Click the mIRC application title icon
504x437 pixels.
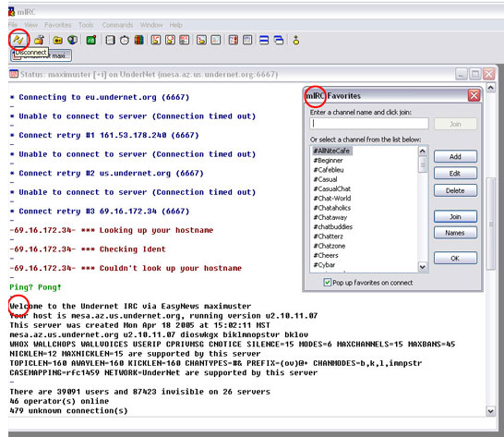pos(12,12)
